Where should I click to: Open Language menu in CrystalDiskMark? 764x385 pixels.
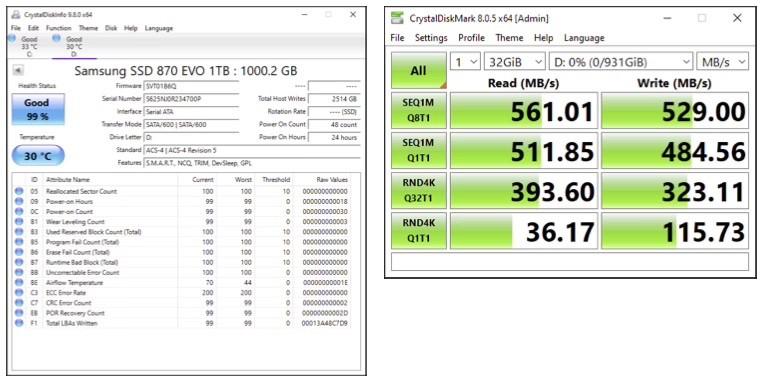point(584,38)
